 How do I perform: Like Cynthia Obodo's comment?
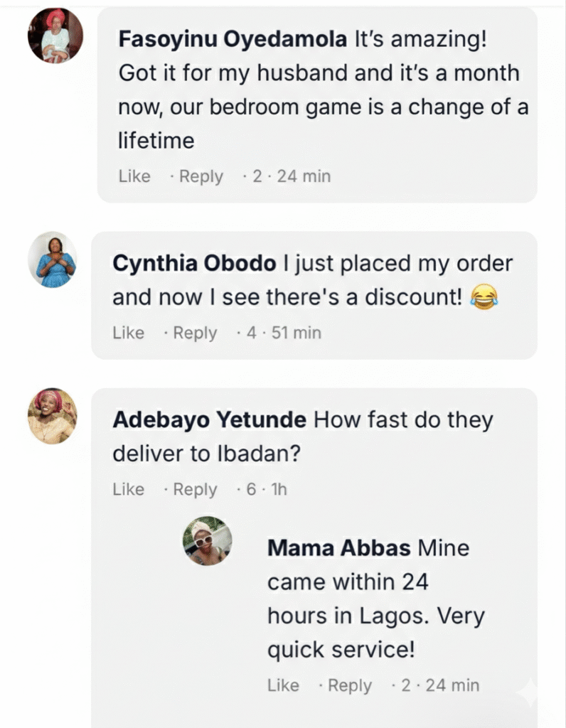click(129, 333)
